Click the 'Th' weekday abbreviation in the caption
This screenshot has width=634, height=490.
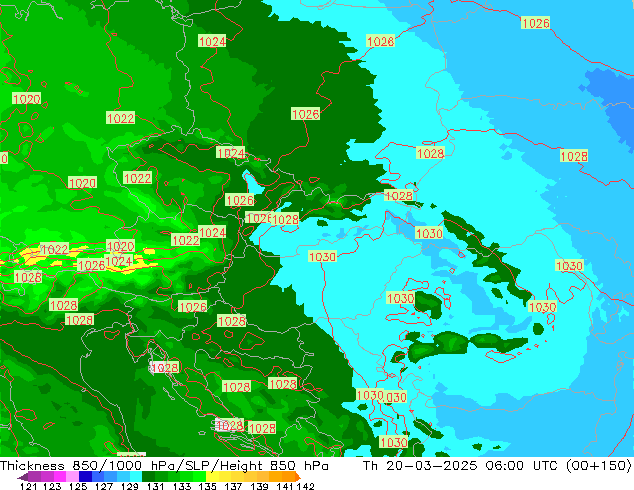[370, 466]
